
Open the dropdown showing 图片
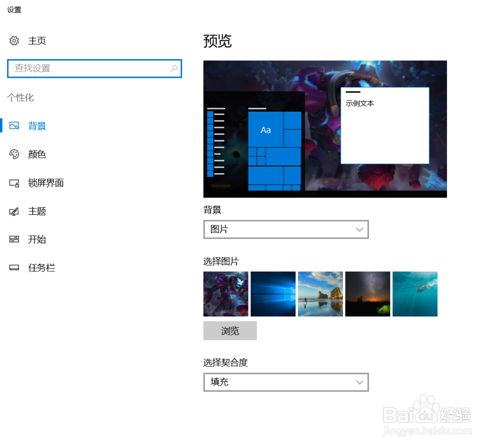[286, 229]
